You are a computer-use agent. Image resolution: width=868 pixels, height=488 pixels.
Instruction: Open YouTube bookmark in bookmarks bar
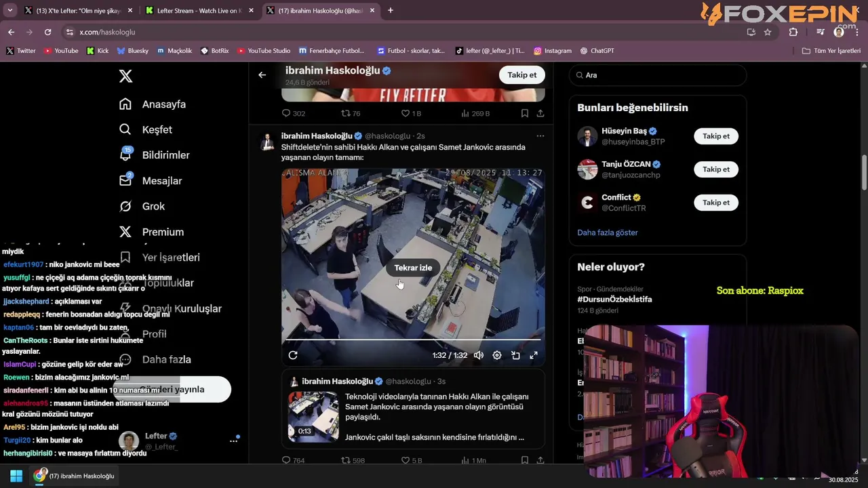click(60, 51)
